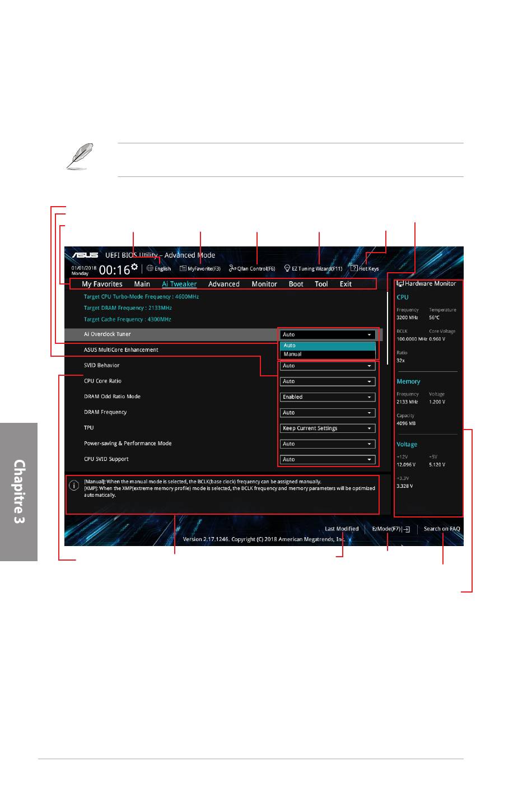
Task: Select the SVID Behavior label
Action: click(101, 366)
